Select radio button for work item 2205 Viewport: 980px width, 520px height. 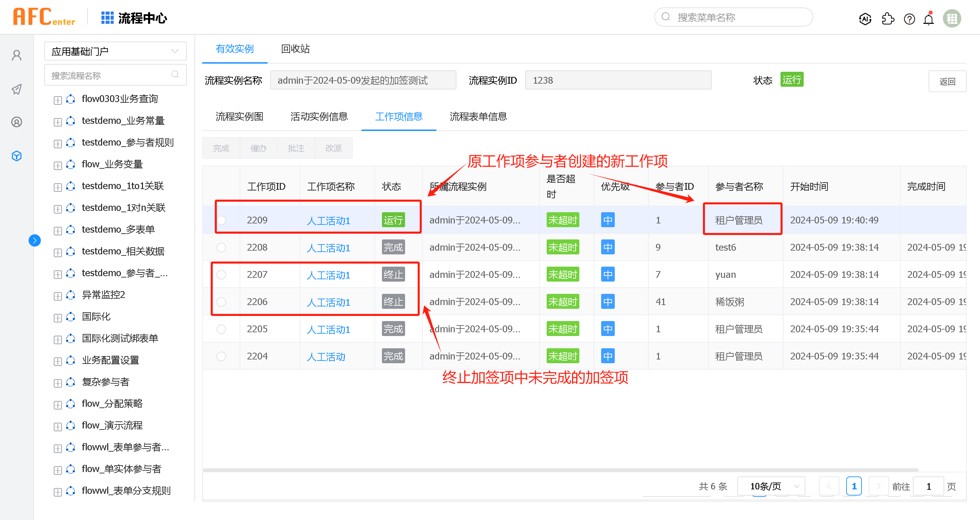[221, 329]
